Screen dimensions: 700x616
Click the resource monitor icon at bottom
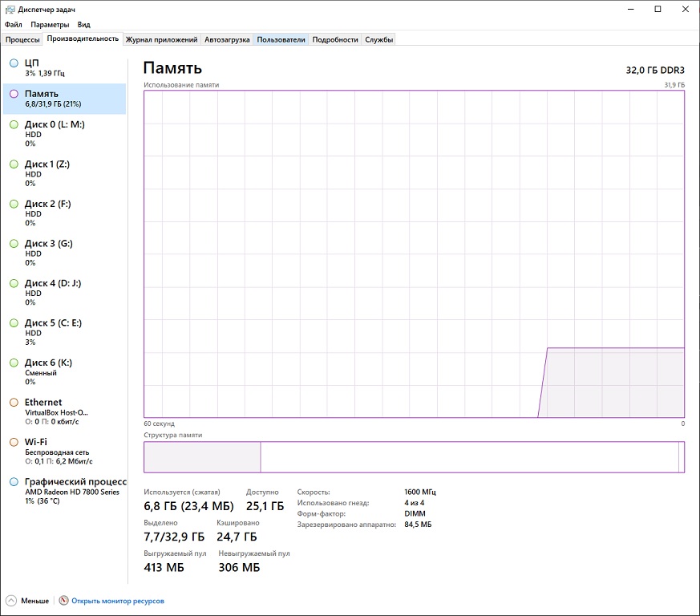click(64, 601)
